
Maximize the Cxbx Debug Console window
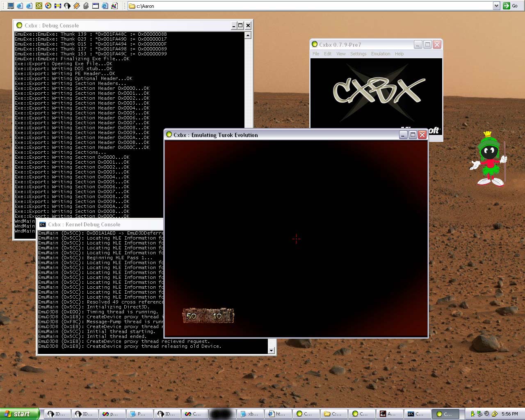(240, 25)
